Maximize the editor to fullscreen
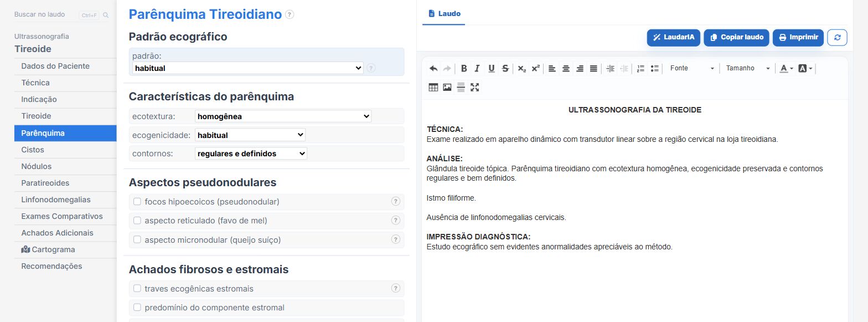Viewport: 868px width, 322px height. [474, 87]
